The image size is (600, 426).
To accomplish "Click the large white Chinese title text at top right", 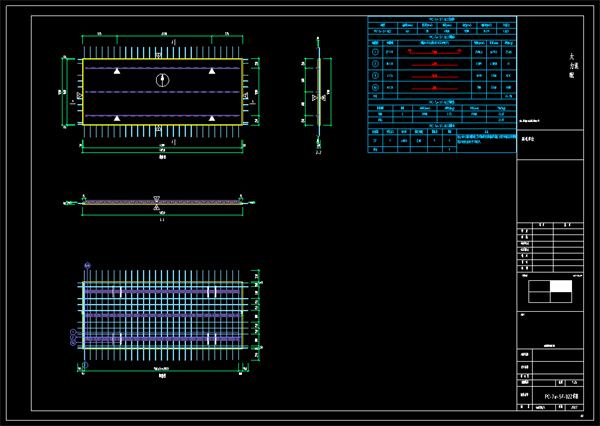I will [x=572, y=66].
